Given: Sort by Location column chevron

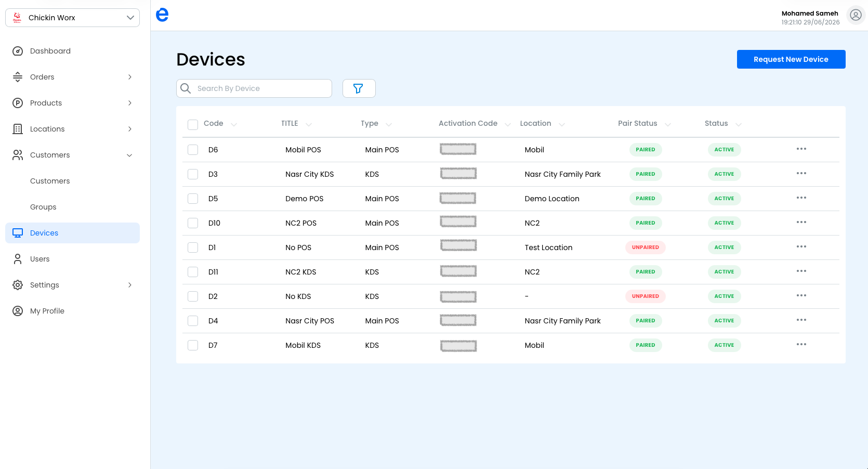Looking at the screenshot, I should pos(562,124).
